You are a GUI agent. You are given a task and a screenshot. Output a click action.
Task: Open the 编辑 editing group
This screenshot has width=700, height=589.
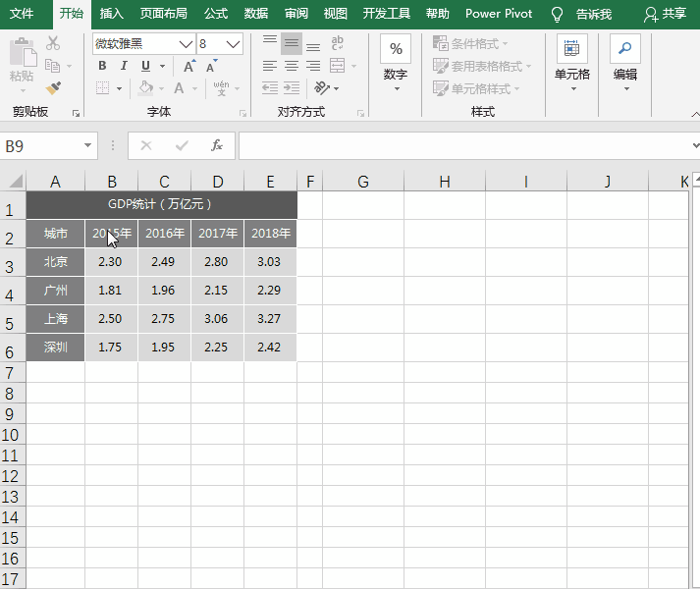[x=625, y=63]
